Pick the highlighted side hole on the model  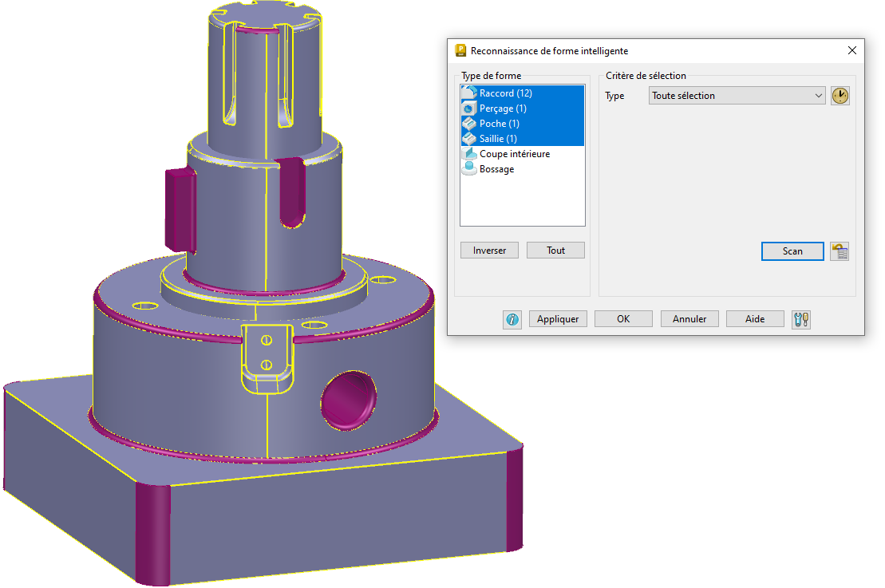[349, 401]
